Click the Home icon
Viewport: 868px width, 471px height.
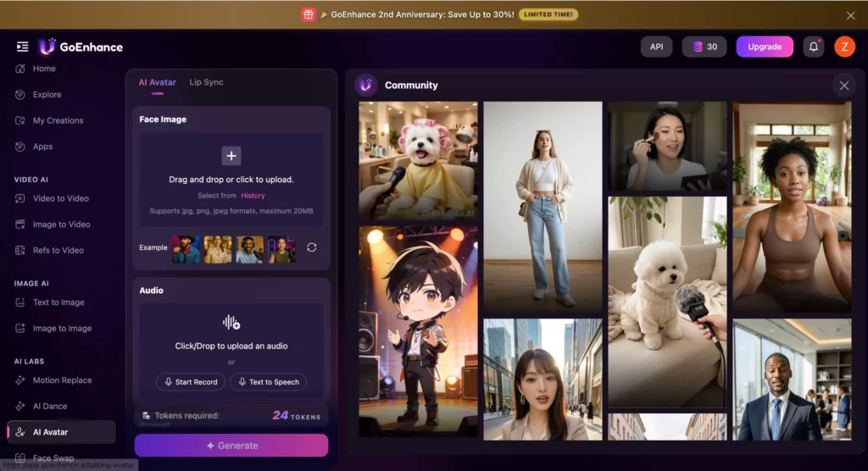(20, 69)
